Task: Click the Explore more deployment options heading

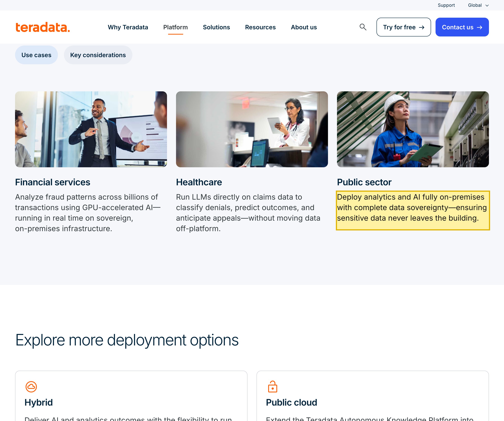Action: (x=127, y=340)
